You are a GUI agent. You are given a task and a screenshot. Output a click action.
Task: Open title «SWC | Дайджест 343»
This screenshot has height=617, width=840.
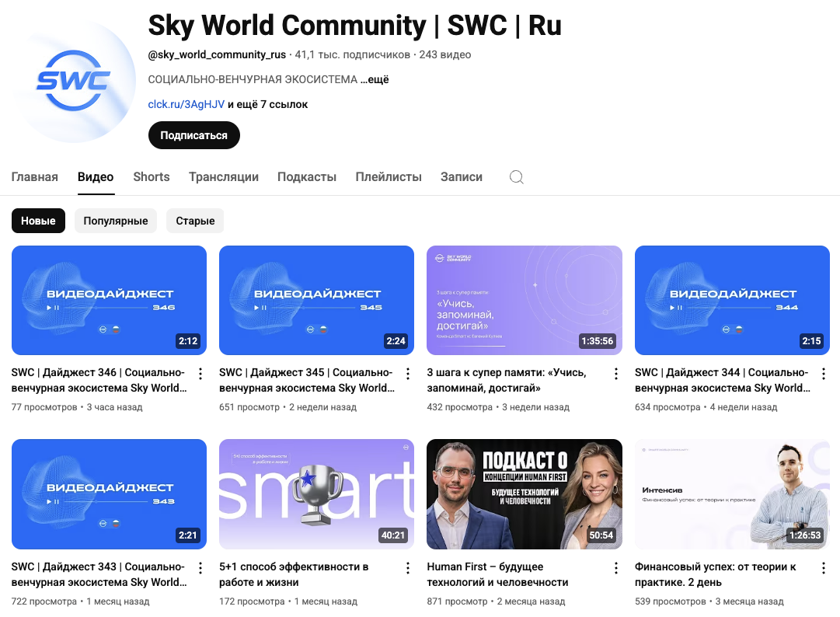99,574
